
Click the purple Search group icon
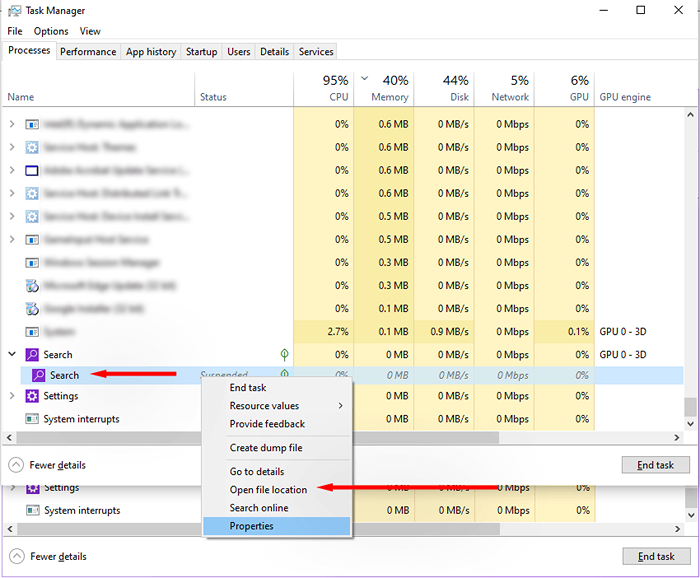[x=32, y=355]
